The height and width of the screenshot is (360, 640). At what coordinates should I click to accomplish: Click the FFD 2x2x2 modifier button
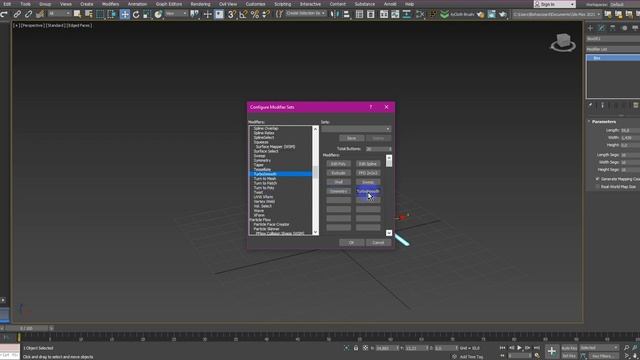point(368,173)
